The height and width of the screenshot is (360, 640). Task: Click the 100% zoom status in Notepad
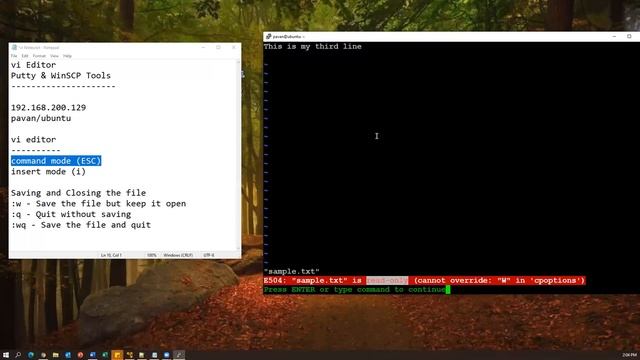coord(151,255)
